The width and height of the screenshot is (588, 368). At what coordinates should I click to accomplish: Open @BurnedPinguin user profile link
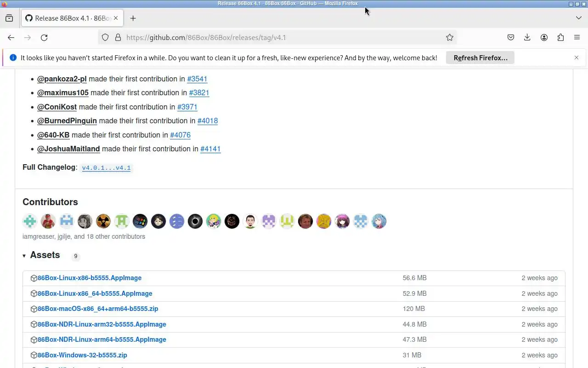(x=67, y=121)
